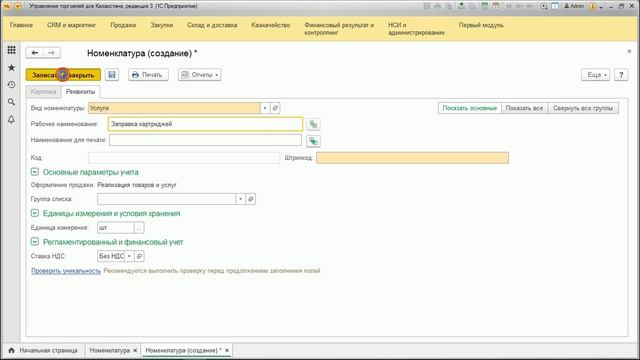
Task: Click the title bar panel layout icon
Action: click(555, 6)
